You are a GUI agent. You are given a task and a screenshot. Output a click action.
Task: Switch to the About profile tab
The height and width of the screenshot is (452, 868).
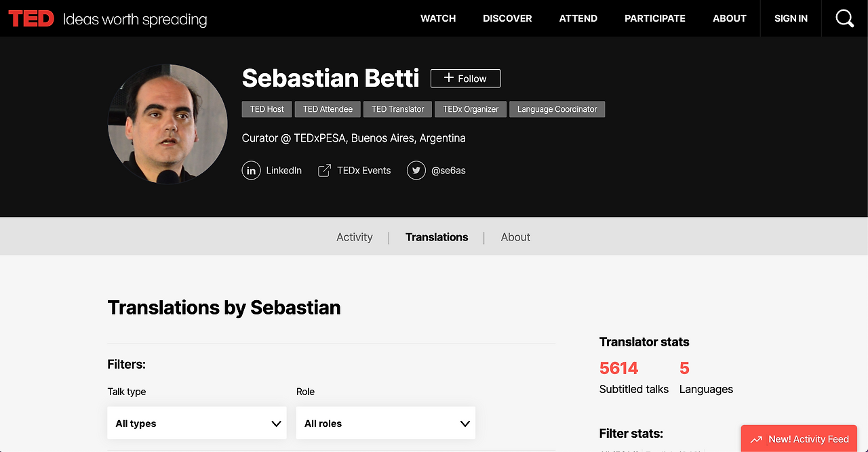[x=515, y=237]
